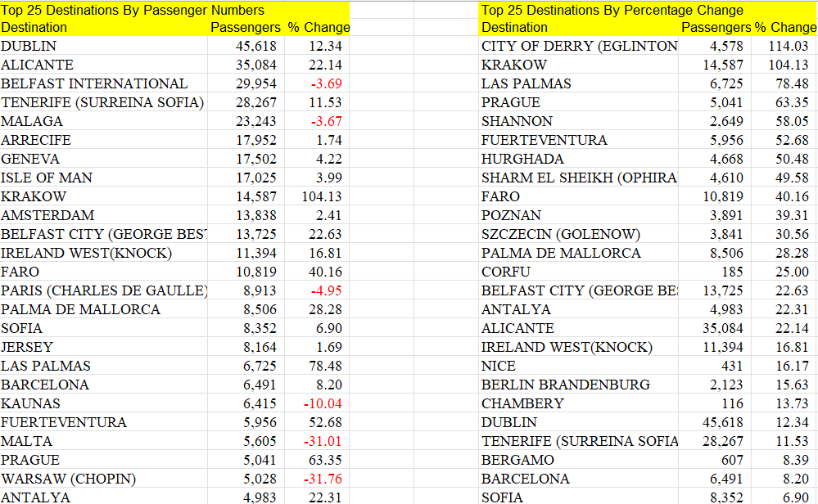Click the 58.05 value for Shannon
Screen dimensions: 818x504
pyautogui.click(x=792, y=121)
